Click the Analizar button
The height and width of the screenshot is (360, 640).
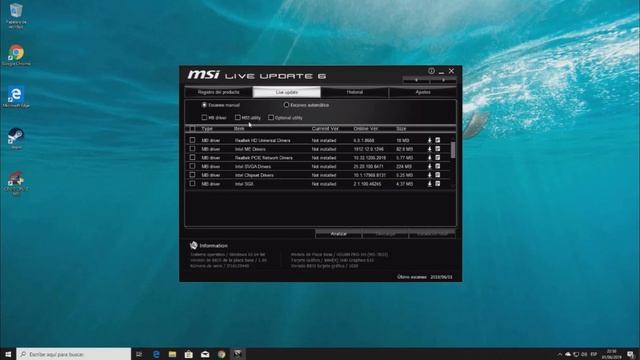point(338,234)
